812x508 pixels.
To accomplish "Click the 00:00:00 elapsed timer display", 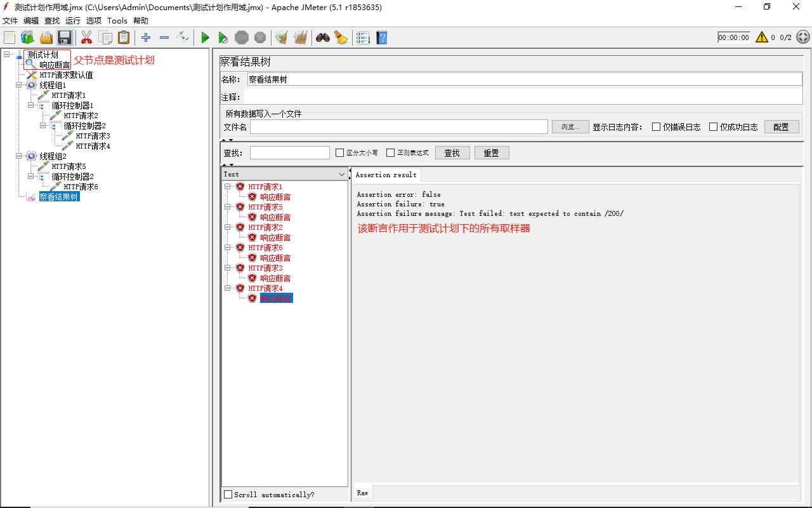I will (734, 37).
